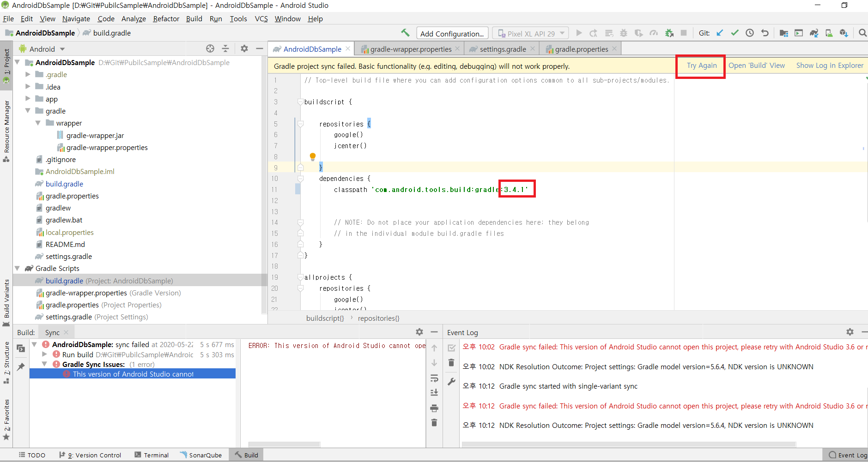Collapse AndroidDbSample root folder
Viewport: 868px width, 462px height.
coord(18,62)
